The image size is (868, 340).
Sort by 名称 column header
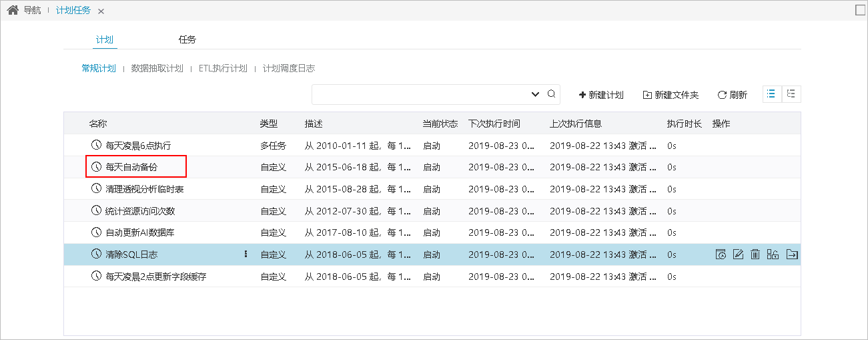(98, 124)
